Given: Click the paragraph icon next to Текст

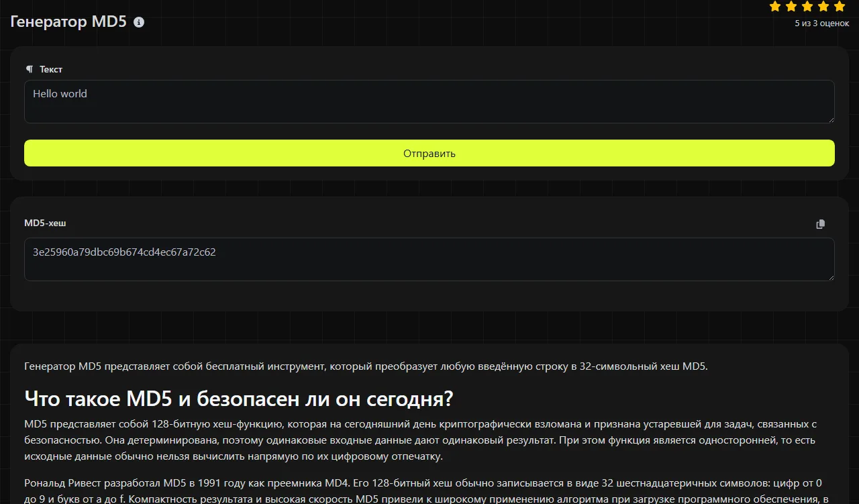Looking at the screenshot, I should pos(29,69).
